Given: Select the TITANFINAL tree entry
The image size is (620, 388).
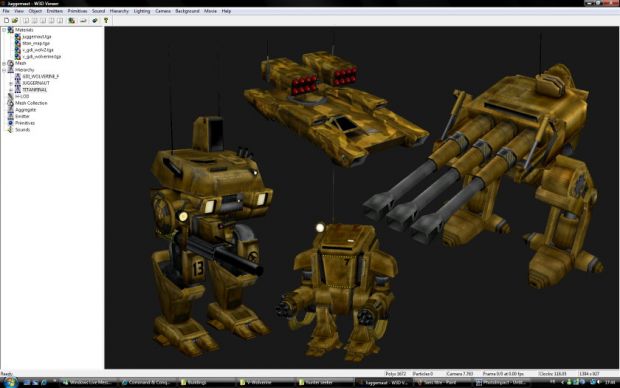Looking at the screenshot, I should [x=35, y=90].
